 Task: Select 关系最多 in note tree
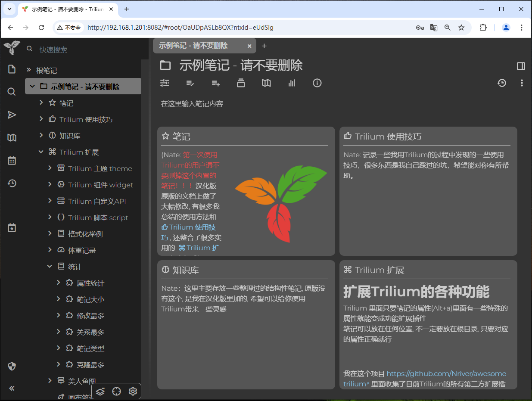[90, 332]
